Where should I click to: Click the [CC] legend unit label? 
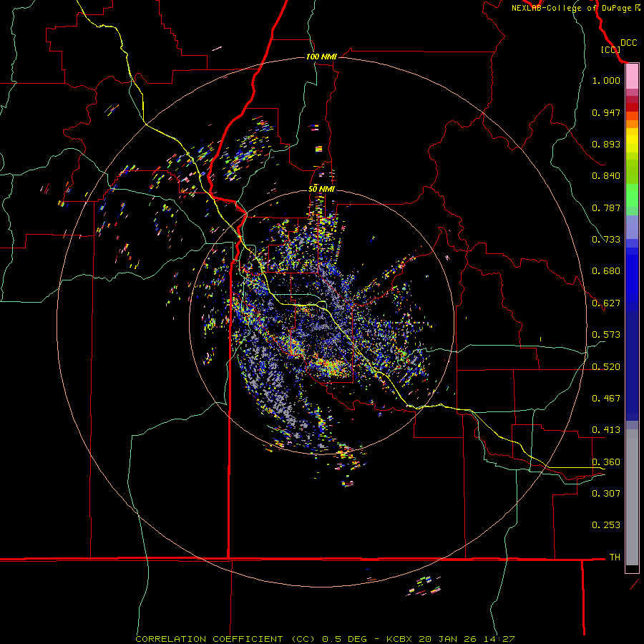tap(610, 49)
